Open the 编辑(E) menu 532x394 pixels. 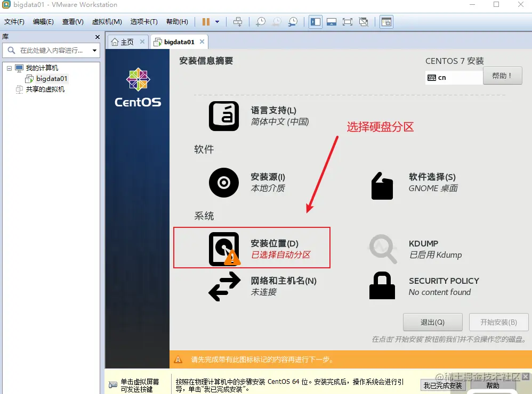pyautogui.click(x=43, y=22)
